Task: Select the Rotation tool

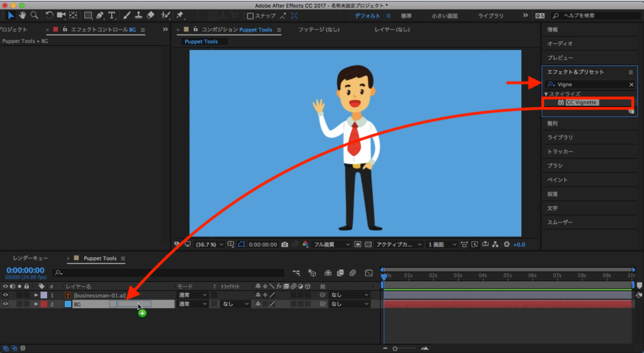Action: tap(50, 15)
